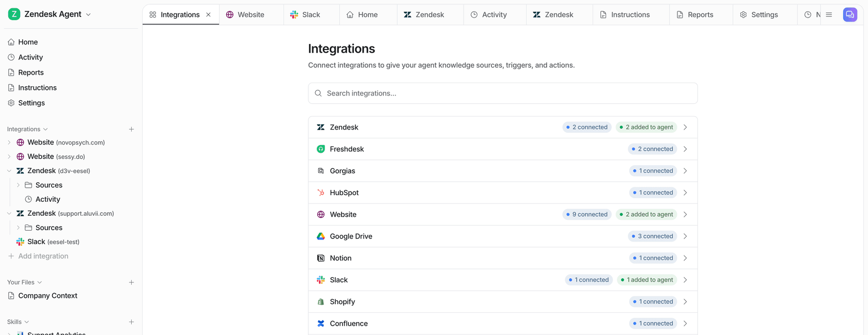The width and height of the screenshot is (868, 335).
Task: Click chevron arrow on Notion row
Action: [685, 258]
